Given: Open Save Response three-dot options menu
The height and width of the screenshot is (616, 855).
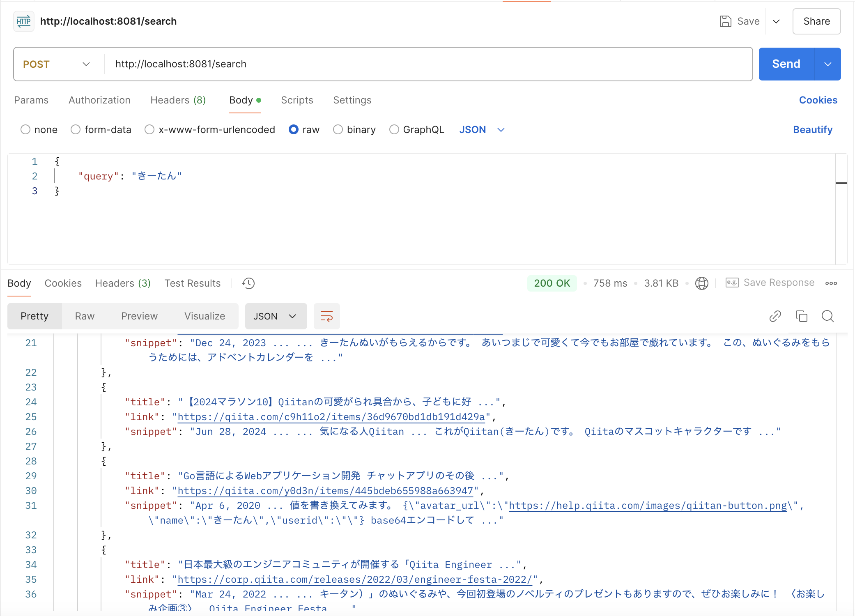Looking at the screenshot, I should point(831,283).
